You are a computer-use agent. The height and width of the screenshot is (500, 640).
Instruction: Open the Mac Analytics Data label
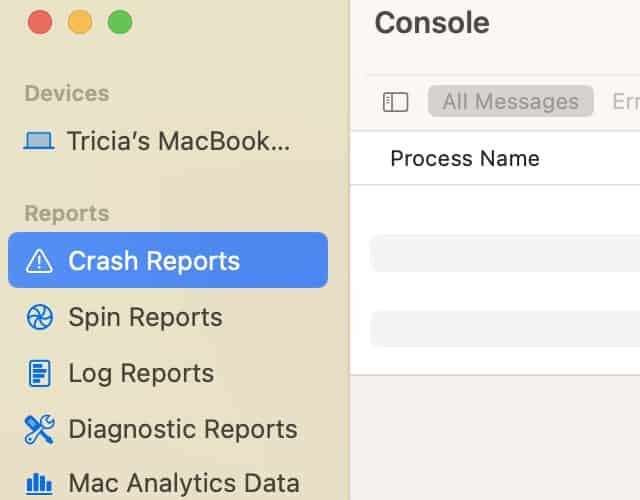pyautogui.click(x=184, y=485)
